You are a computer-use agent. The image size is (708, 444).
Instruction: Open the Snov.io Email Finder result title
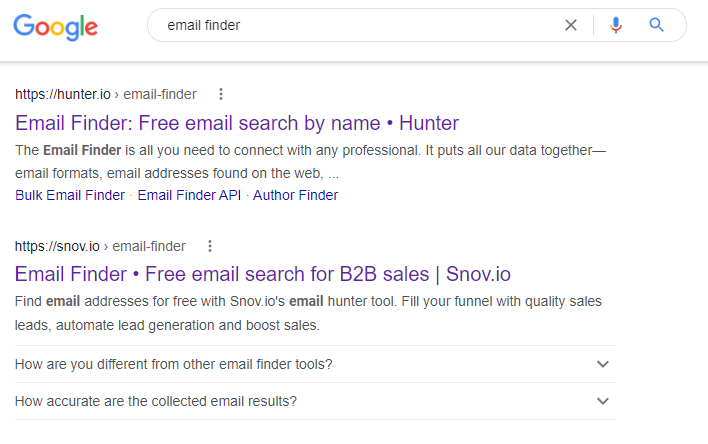click(263, 274)
